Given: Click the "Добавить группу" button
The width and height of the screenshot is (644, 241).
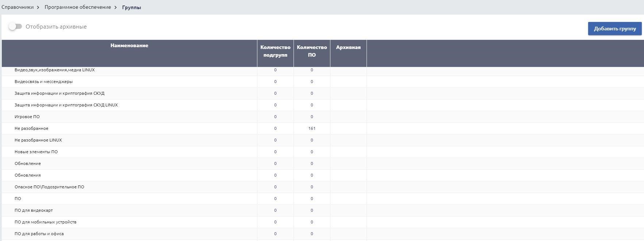Looking at the screenshot, I should tap(615, 29).
